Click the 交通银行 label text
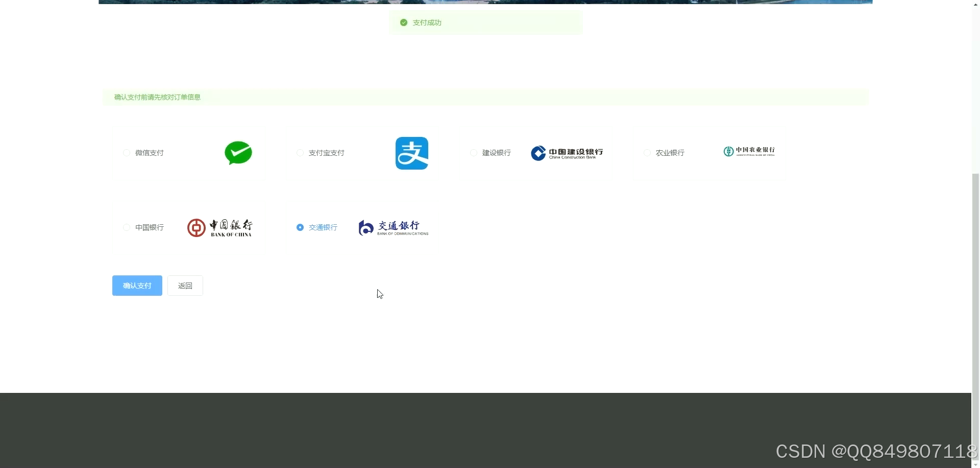This screenshot has width=980, height=468. point(323,227)
